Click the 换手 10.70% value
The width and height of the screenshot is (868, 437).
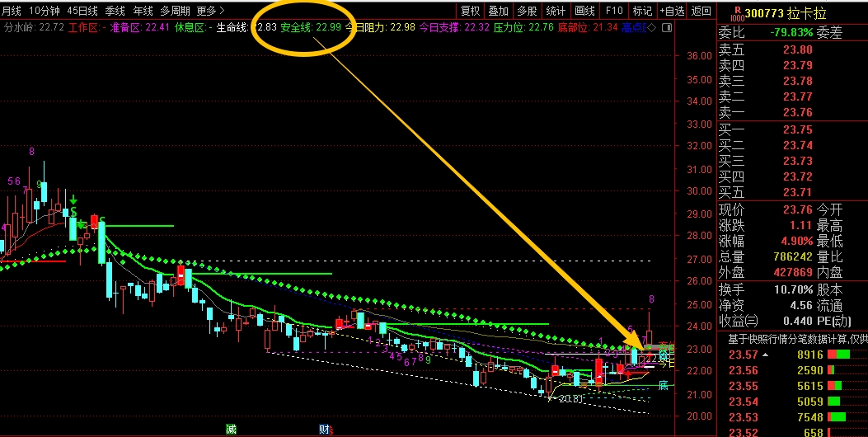794,289
